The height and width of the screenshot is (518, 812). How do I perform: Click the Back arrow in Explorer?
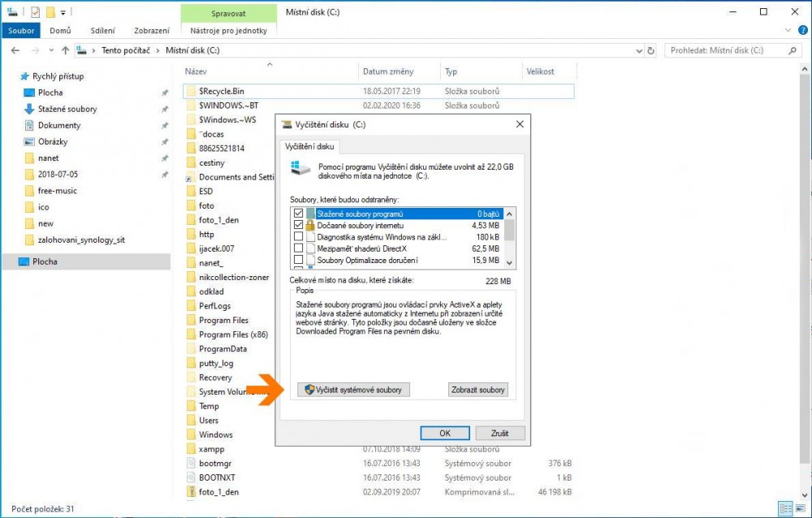pos(15,50)
